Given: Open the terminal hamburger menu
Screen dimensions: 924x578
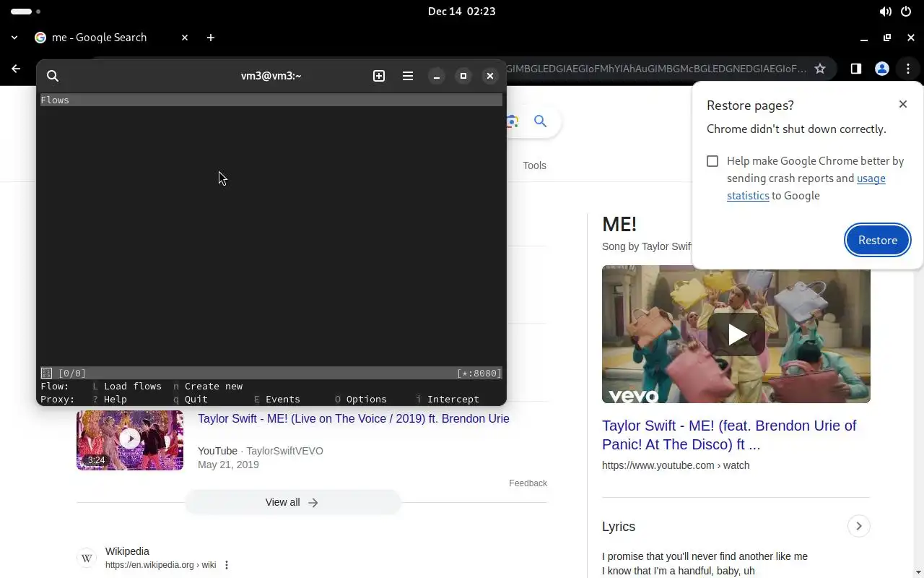Looking at the screenshot, I should [x=408, y=76].
